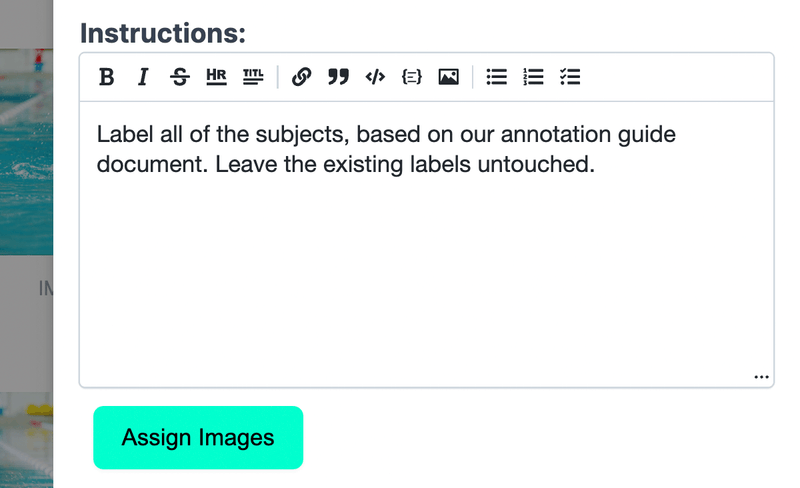Screen dimensions: 800x488
Task: Open the three-dot menu in the editor corner
Action: tap(761, 377)
